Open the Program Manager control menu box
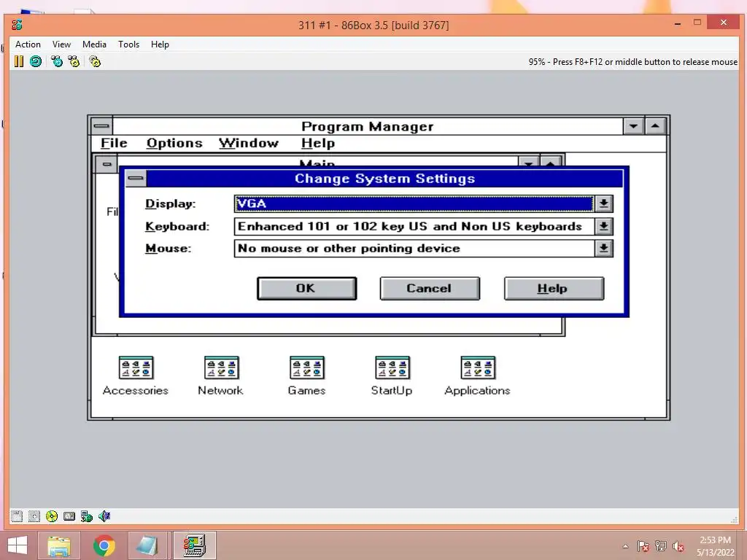Image resolution: width=747 pixels, height=560 pixels. click(x=101, y=126)
